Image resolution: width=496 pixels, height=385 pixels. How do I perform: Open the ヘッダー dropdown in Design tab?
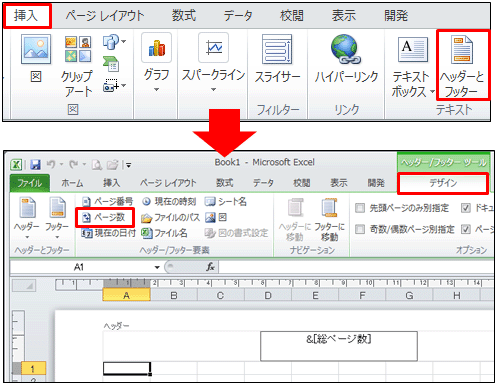tap(27, 219)
